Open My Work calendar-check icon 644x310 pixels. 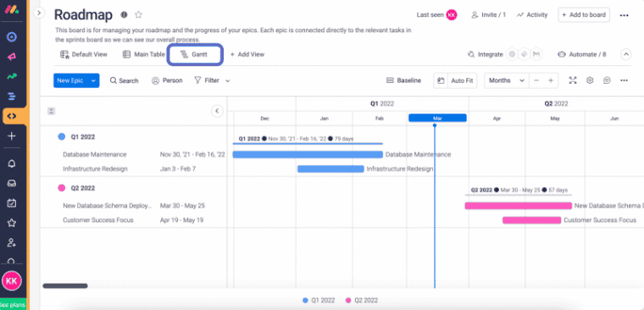point(12,202)
